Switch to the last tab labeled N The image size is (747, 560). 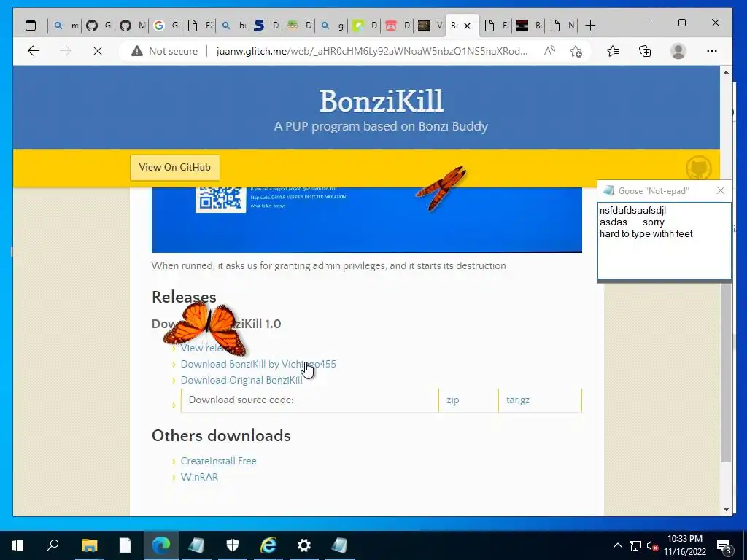[562, 26]
